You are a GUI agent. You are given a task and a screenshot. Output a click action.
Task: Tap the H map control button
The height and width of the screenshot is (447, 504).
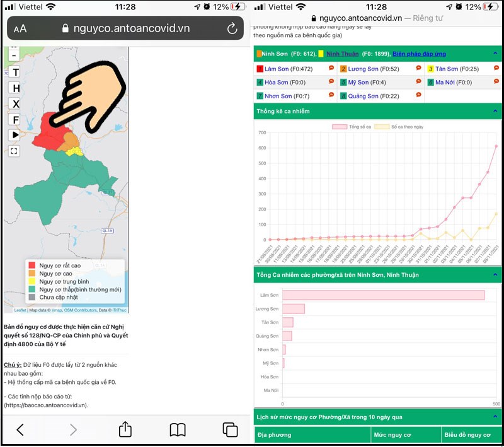14,88
